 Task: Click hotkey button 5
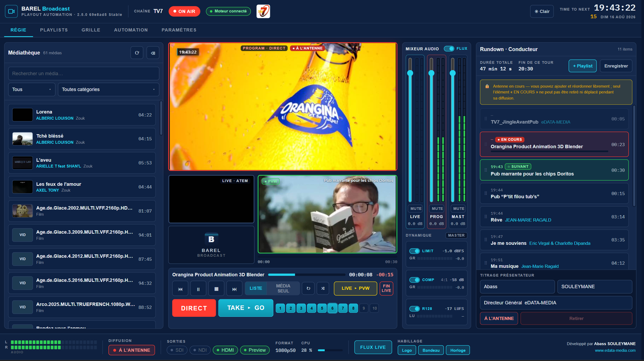[x=322, y=308]
